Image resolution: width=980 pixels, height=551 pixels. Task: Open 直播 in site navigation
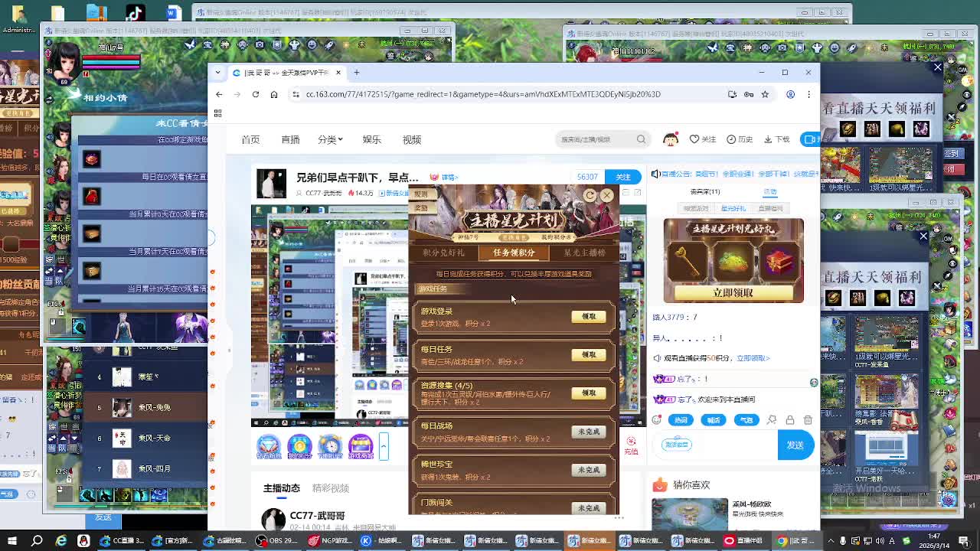pos(290,139)
